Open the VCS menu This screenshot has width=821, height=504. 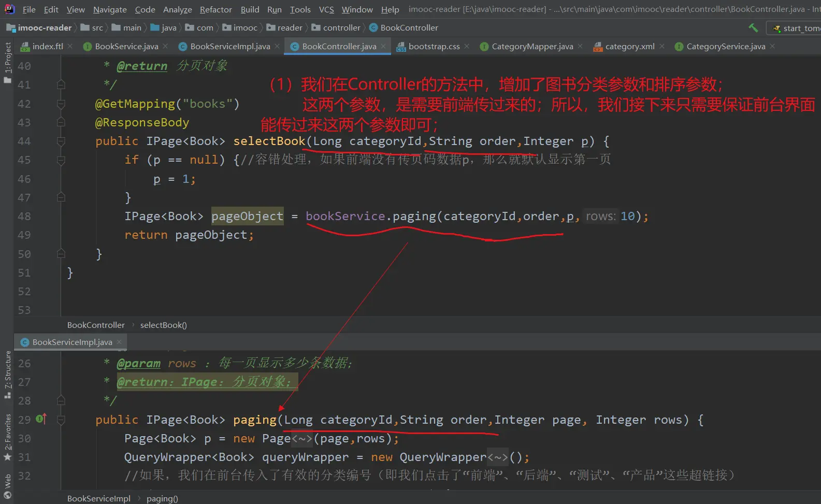(326, 9)
